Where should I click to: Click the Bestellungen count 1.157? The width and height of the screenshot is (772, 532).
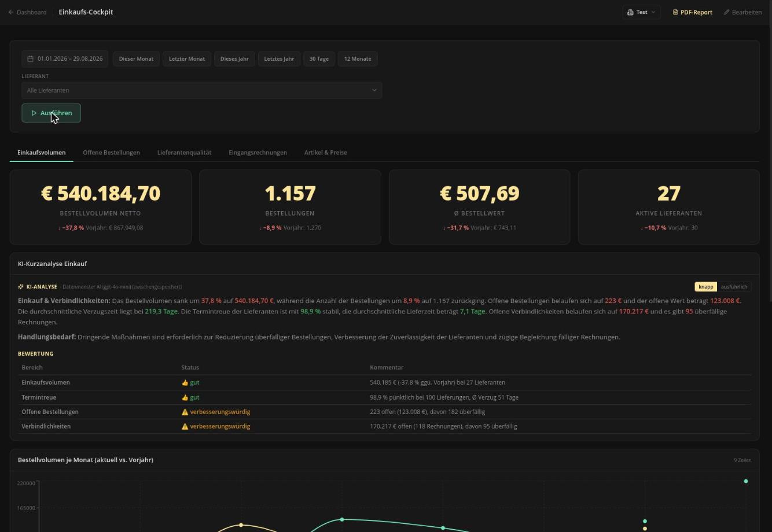290,193
